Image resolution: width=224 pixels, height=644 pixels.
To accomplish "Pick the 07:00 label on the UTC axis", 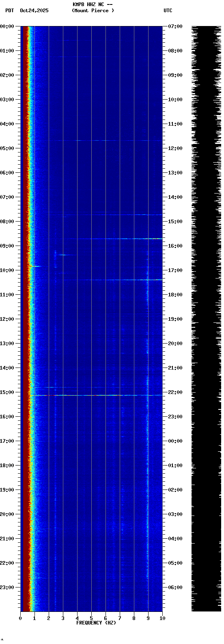I will 175,26.
